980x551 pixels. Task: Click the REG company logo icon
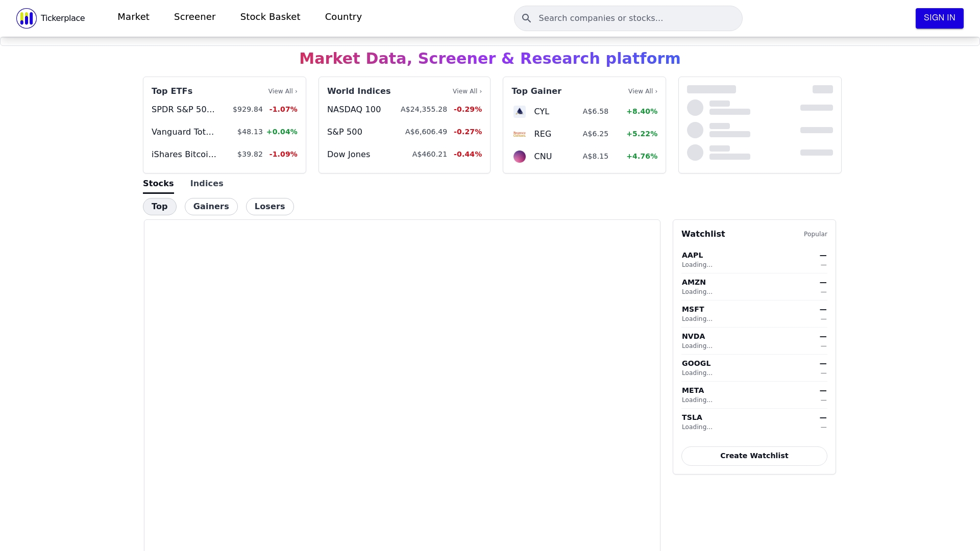tap(519, 134)
